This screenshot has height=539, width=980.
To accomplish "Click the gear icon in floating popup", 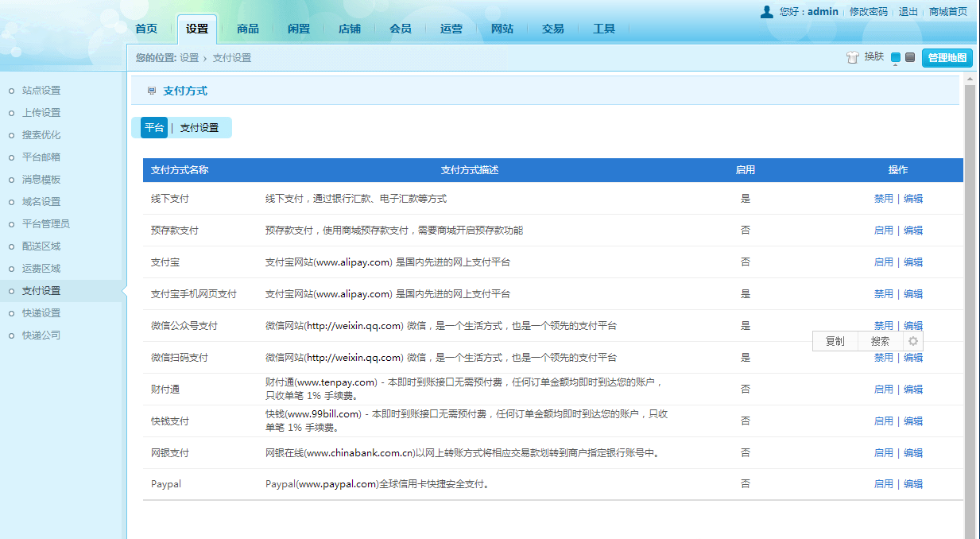I will pos(913,341).
